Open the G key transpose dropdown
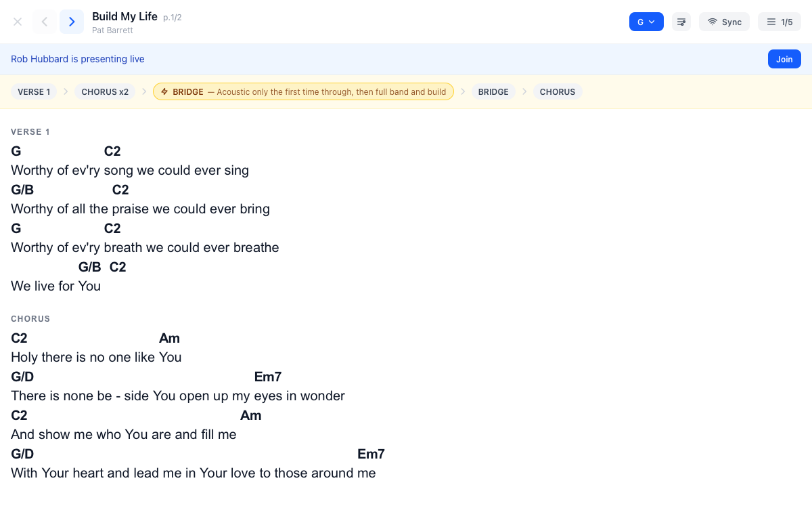 click(646, 22)
